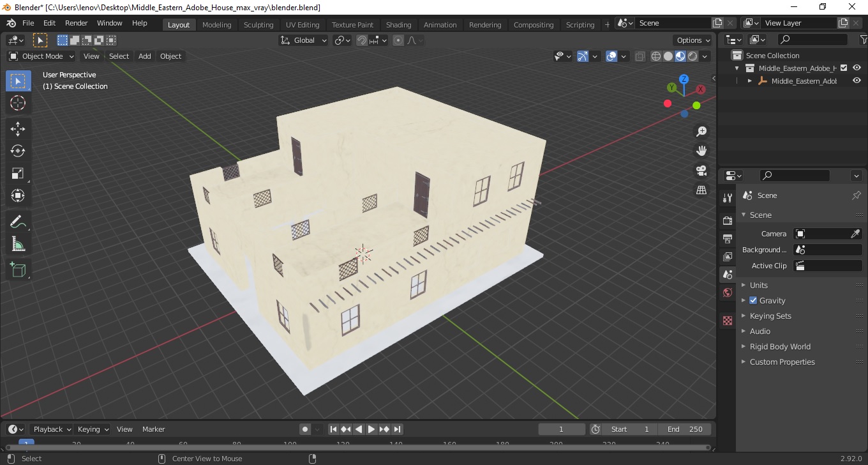
Task: Switch to the UV Editing workspace tab
Action: point(303,25)
